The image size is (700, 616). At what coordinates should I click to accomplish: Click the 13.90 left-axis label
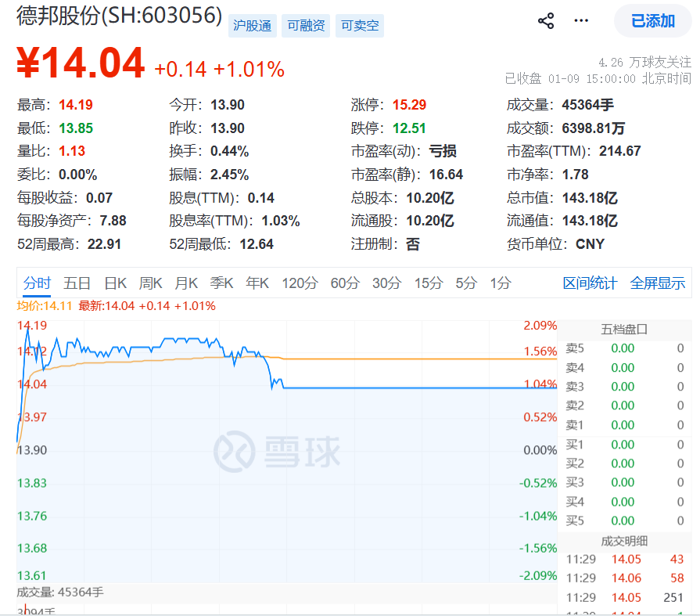32,450
